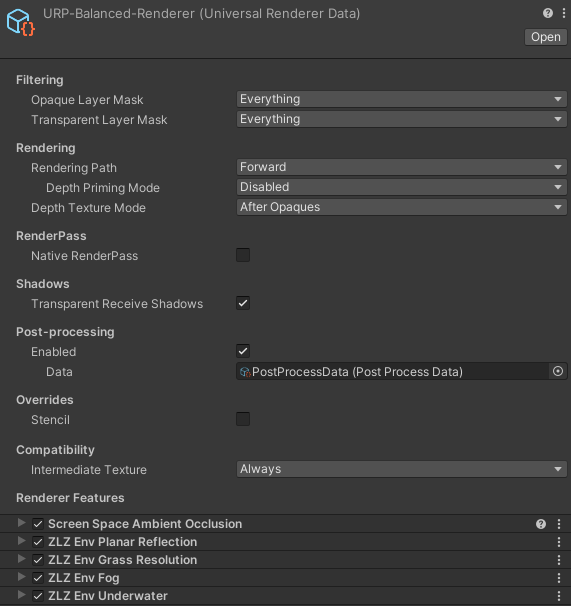Click the 'ZLZ Env Underwater' feature title
This screenshot has height=606, width=571.
(108, 596)
